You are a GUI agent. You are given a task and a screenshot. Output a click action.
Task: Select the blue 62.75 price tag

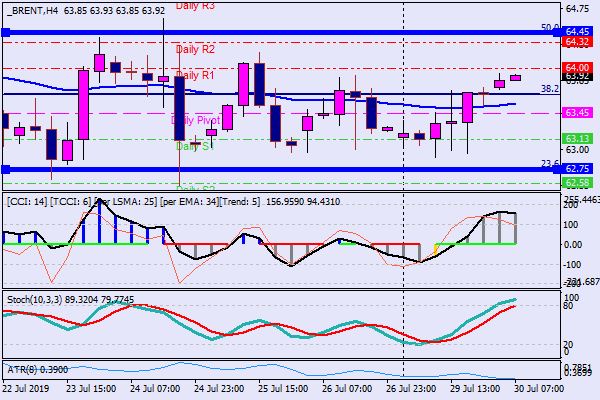tap(577, 169)
